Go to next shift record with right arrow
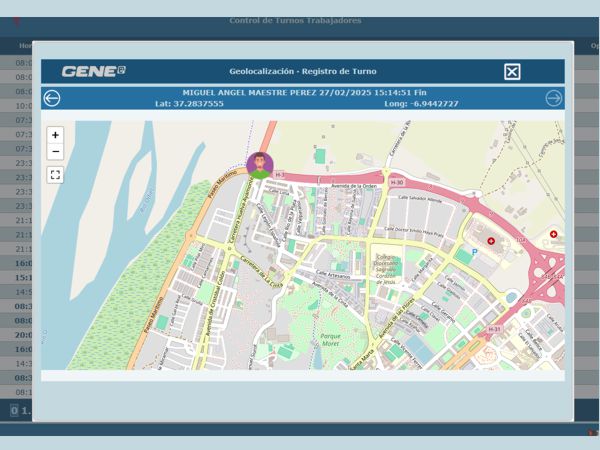The height and width of the screenshot is (450, 600). click(x=553, y=98)
